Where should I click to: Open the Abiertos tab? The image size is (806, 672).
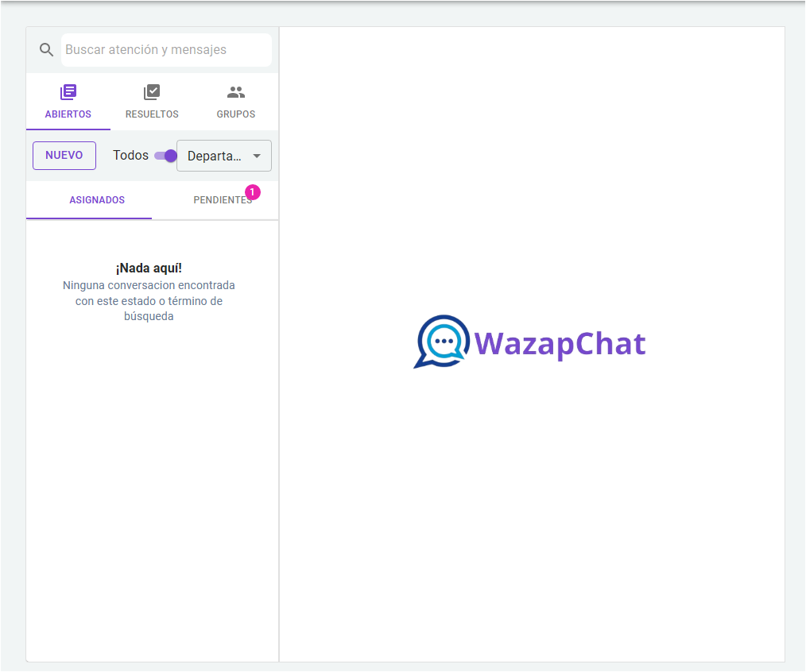pyautogui.click(x=68, y=101)
